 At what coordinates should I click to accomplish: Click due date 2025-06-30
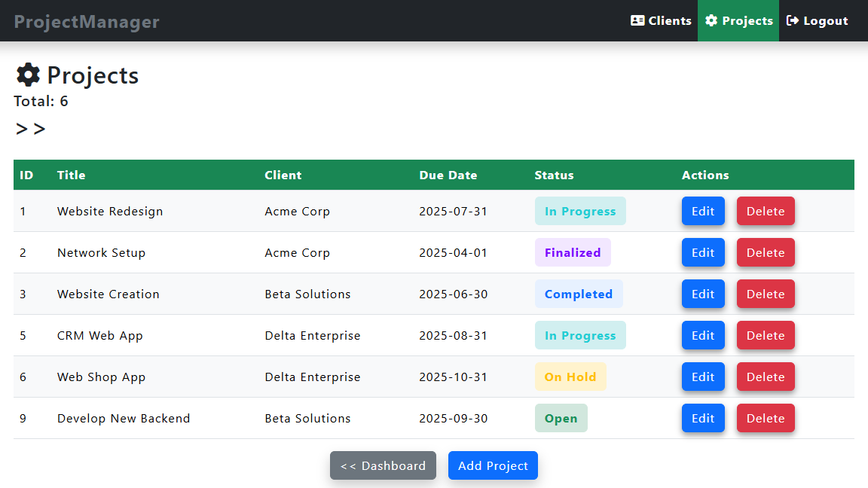pos(454,294)
